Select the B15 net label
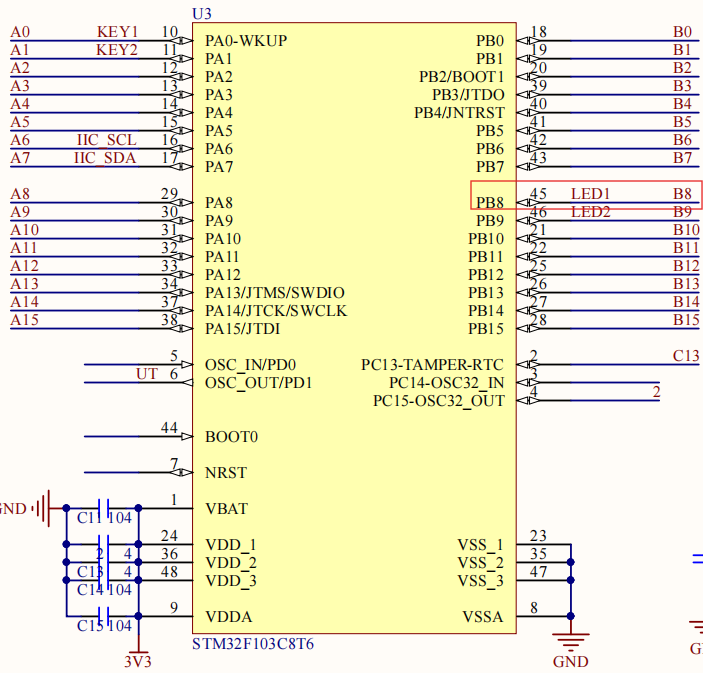Image resolution: width=703 pixels, height=673 pixels. pyautogui.click(x=686, y=320)
